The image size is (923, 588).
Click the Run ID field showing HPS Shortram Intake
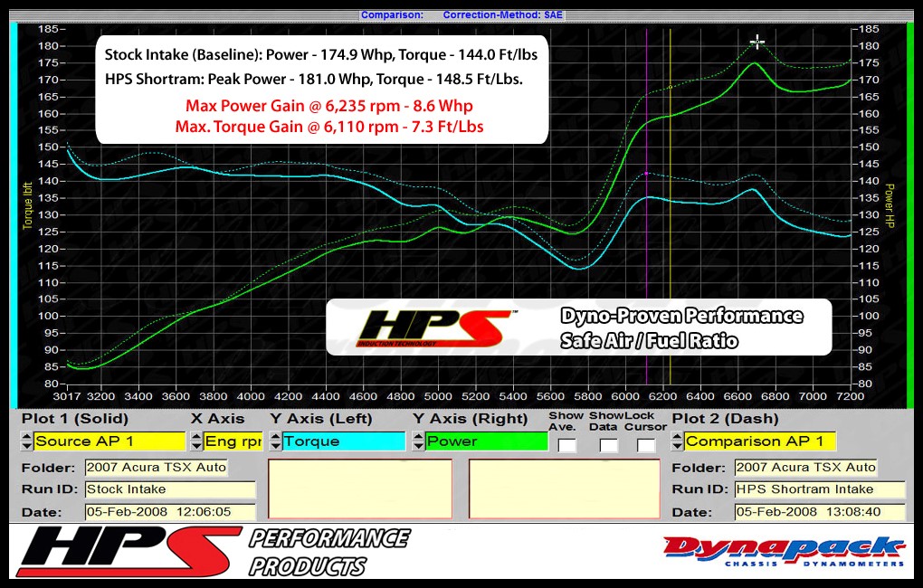[820, 489]
